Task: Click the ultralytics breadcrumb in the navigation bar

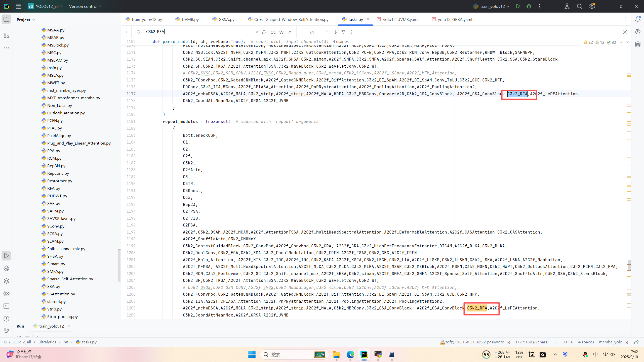Action: pos(47,342)
